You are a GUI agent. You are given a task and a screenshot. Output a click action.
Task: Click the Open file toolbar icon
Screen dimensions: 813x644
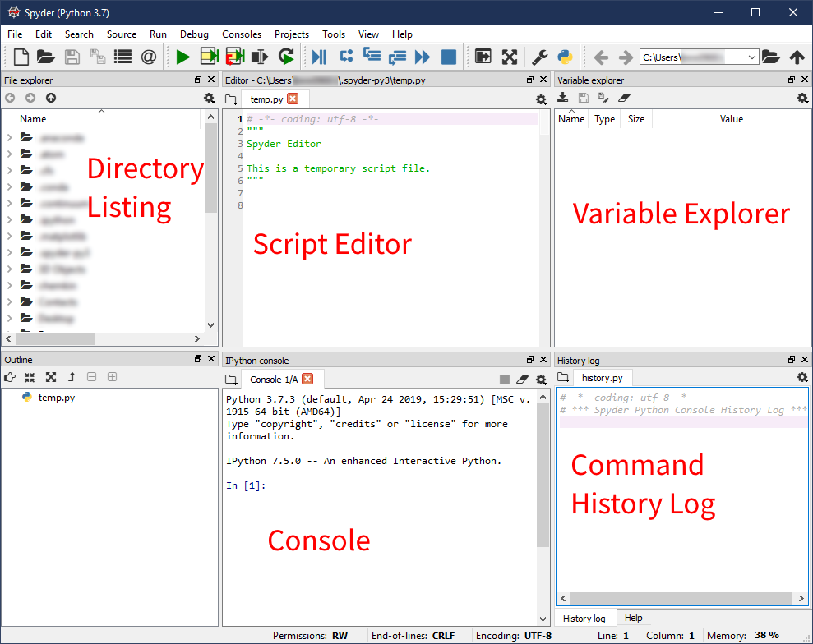click(x=46, y=57)
